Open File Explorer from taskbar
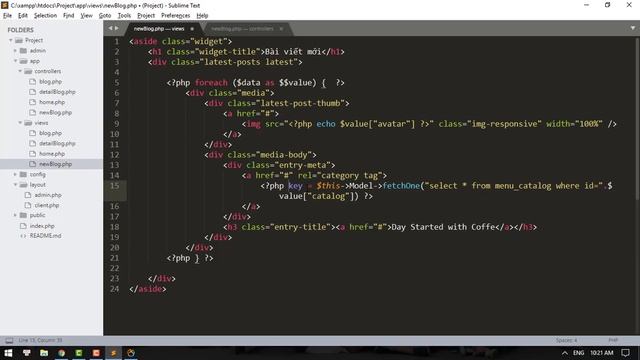This screenshot has height=360, width=640. [44, 353]
